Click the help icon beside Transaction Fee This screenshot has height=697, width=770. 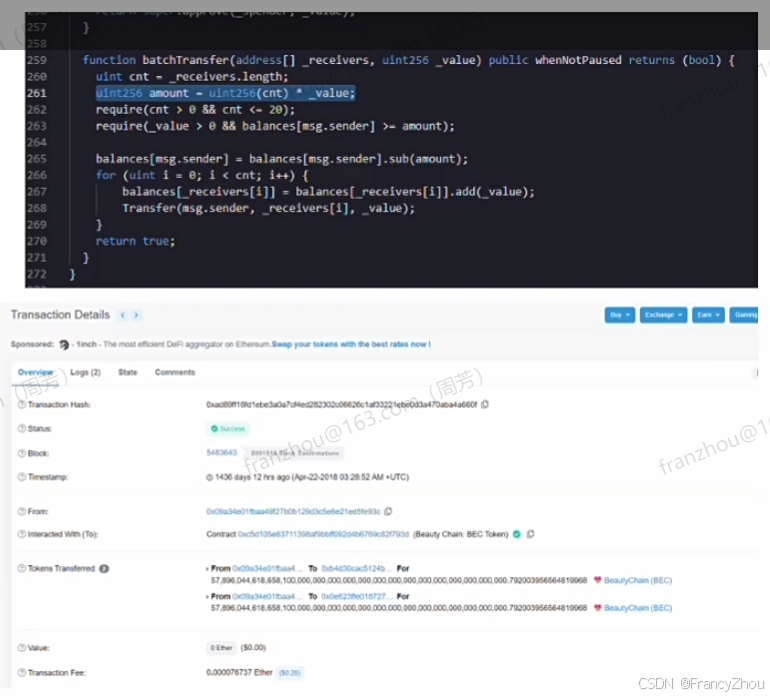pyautogui.click(x=22, y=672)
